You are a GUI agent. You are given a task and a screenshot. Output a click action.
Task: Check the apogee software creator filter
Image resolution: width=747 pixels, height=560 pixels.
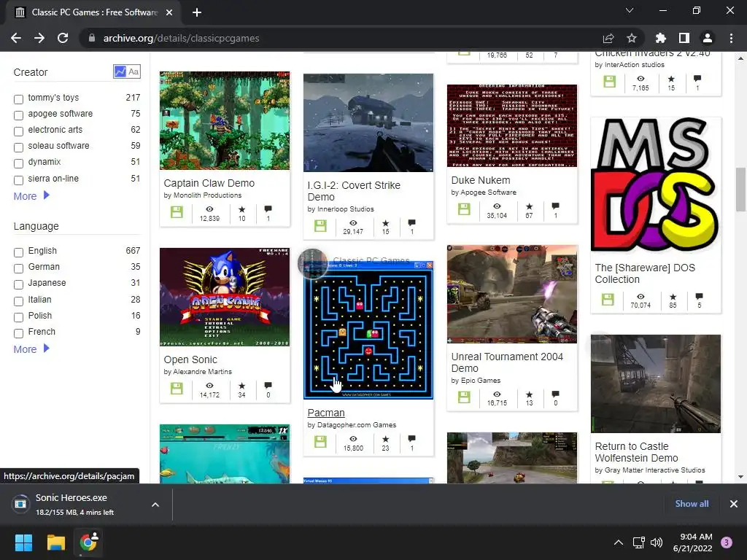coord(18,115)
